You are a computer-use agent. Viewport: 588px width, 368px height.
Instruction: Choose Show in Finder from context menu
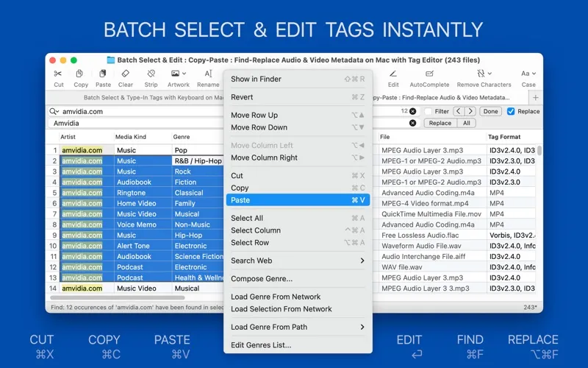[298, 79]
